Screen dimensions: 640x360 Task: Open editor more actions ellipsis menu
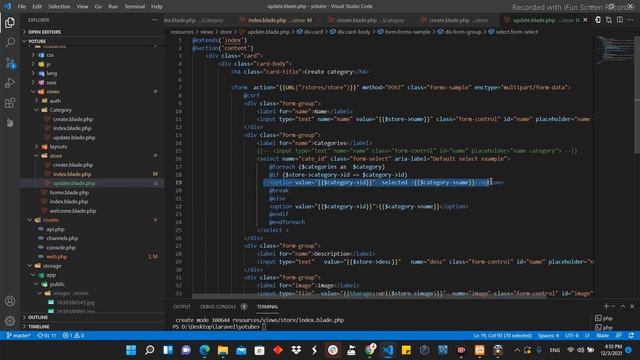pyautogui.click(x=631, y=20)
